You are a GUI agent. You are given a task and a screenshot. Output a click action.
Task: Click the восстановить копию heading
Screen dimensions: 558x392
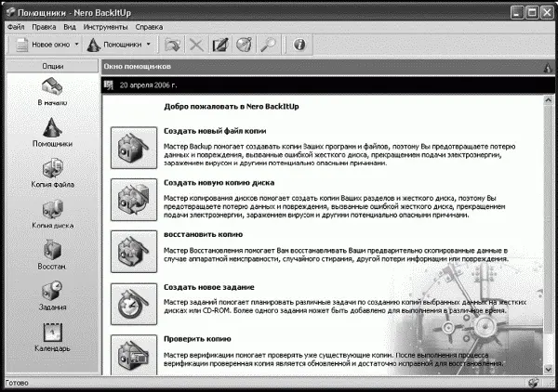(x=203, y=235)
